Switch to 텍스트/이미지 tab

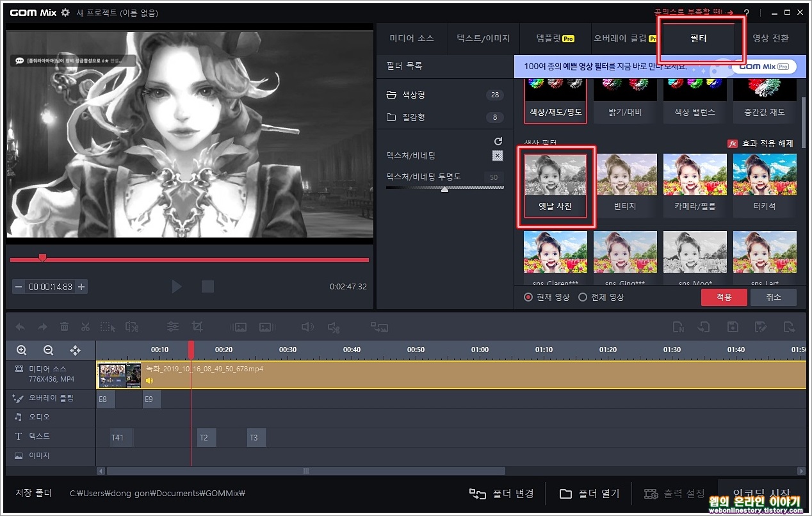coord(483,38)
